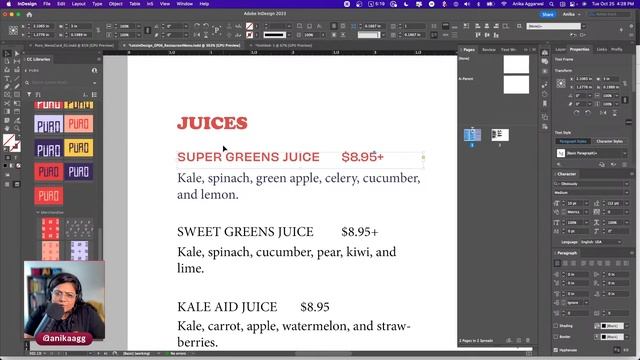Click the reference point locator in Properties
The height and width of the screenshot is (360, 640).
[x=561, y=83]
